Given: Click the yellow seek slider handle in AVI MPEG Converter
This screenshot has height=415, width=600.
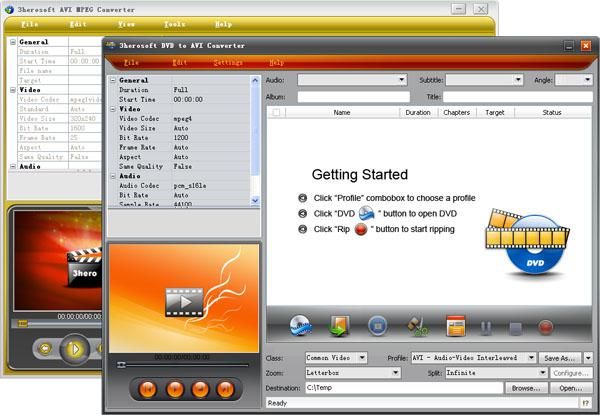Looking at the screenshot, I should [23, 324].
